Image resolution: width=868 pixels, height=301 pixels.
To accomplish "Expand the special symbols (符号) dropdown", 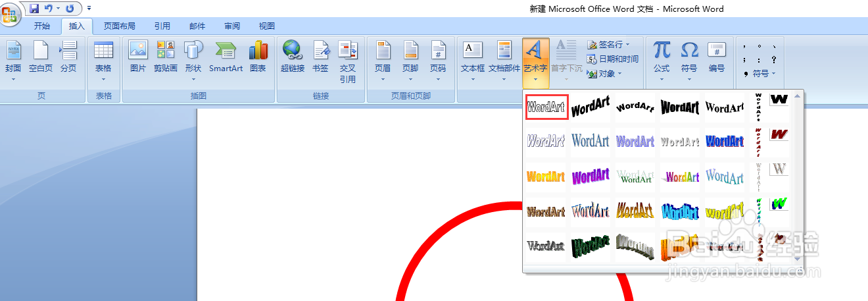I will tap(773, 74).
